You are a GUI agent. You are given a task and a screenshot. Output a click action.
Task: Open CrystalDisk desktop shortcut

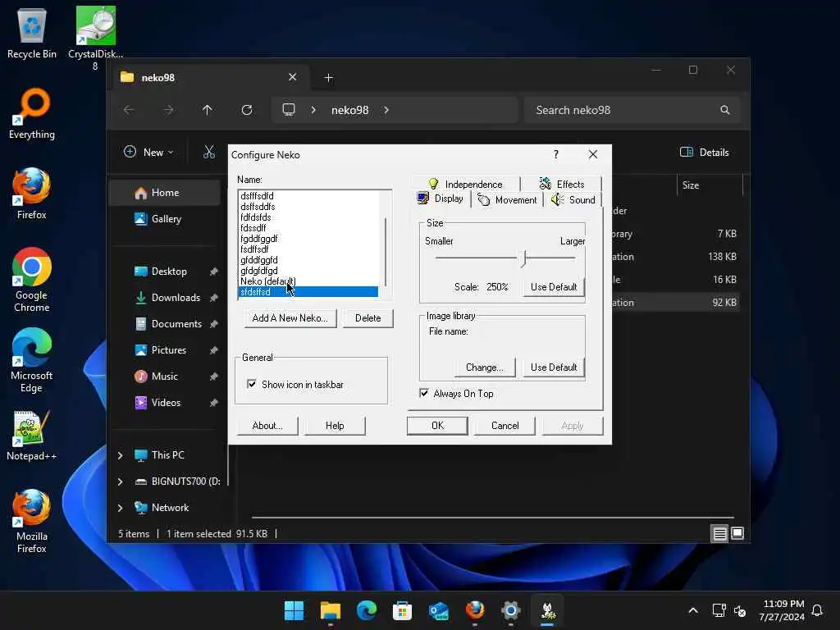(x=95, y=39)
